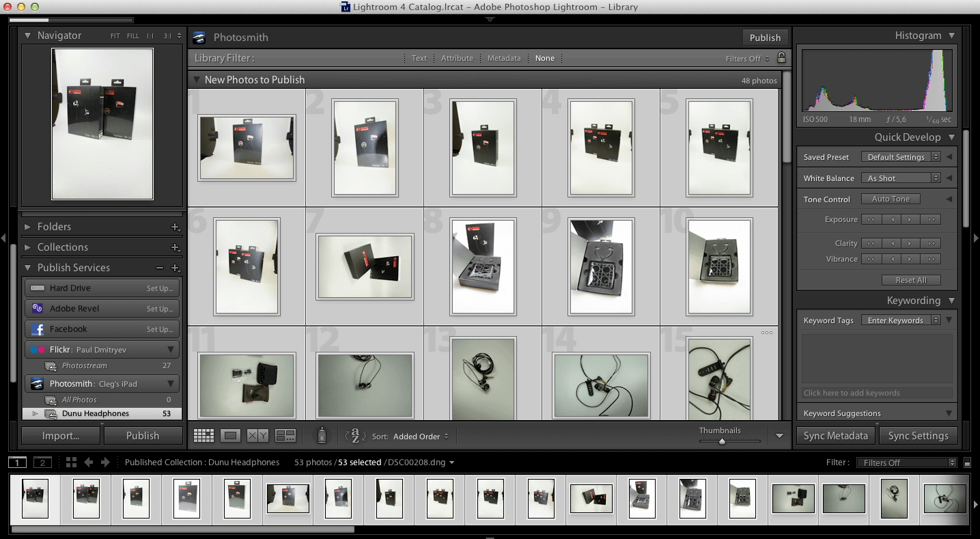Decrease Exposure by large step

871,219
